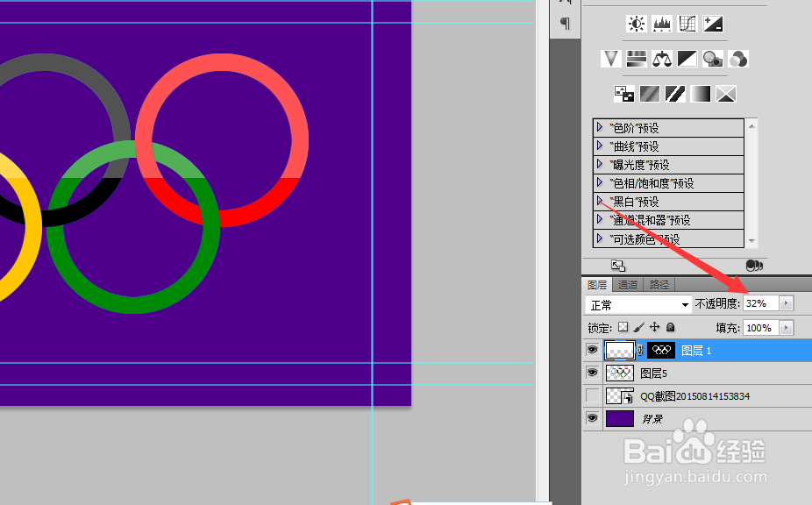The image size is (812, 505).
Task: Add a Photo Filter adjustment
Action: coord(713,59)
